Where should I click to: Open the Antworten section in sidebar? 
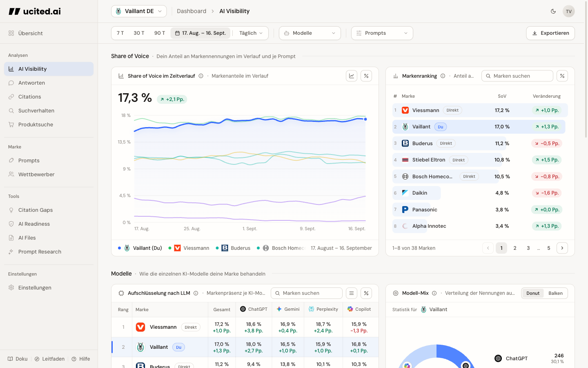(x=49, y=83)
